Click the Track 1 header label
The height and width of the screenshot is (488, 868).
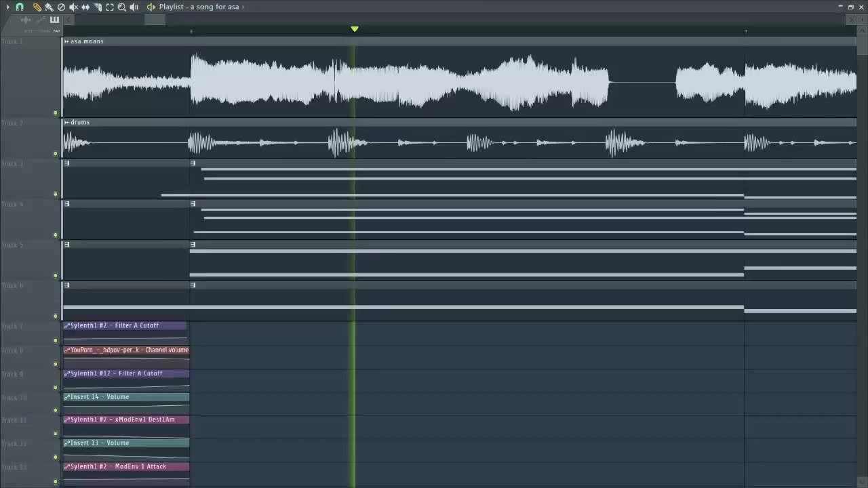point(12,42)
